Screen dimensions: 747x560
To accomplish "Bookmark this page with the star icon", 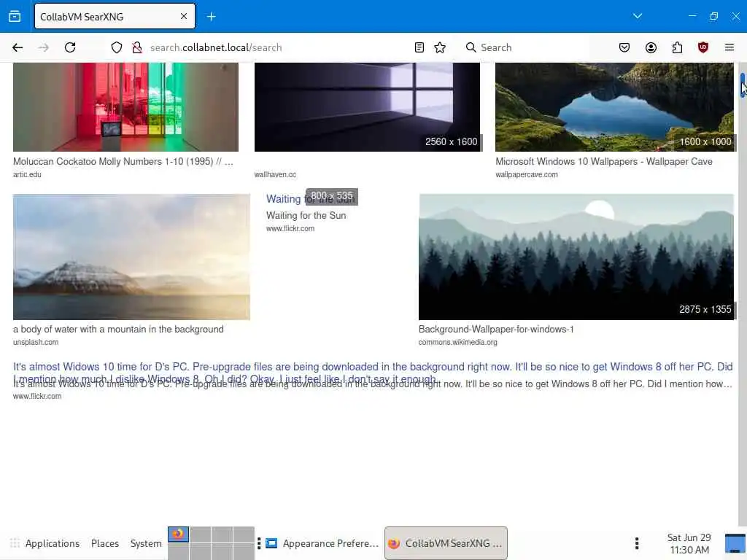I will [440, 47].
